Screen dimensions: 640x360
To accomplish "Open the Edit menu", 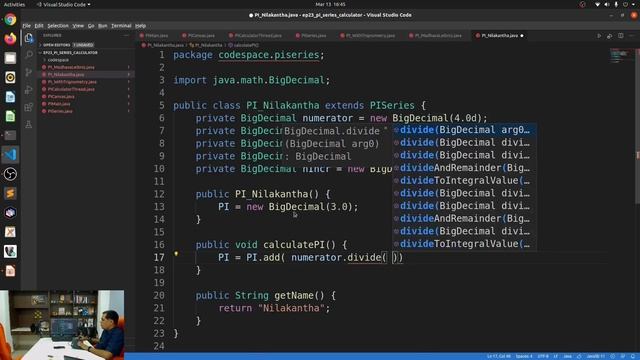I will coord(39,26).
